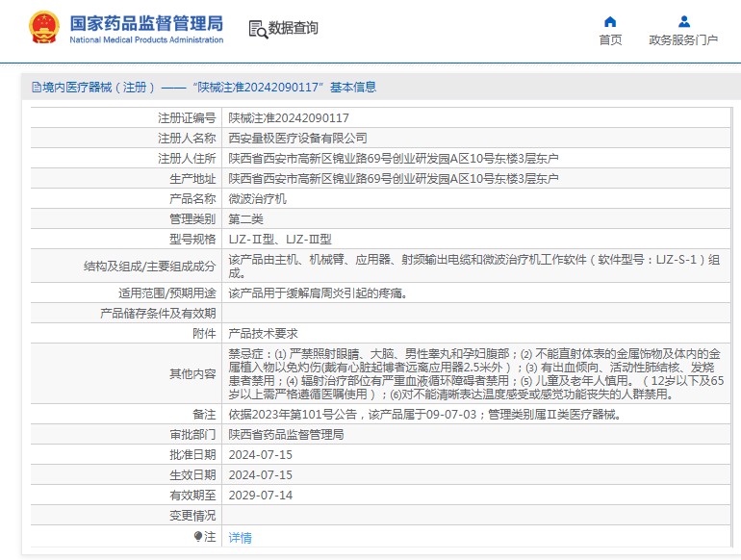The width and height of the screenshot is (741, 560).
Task: Click the lightbulb icon beside 注
Action: click(x=198, y=536)
